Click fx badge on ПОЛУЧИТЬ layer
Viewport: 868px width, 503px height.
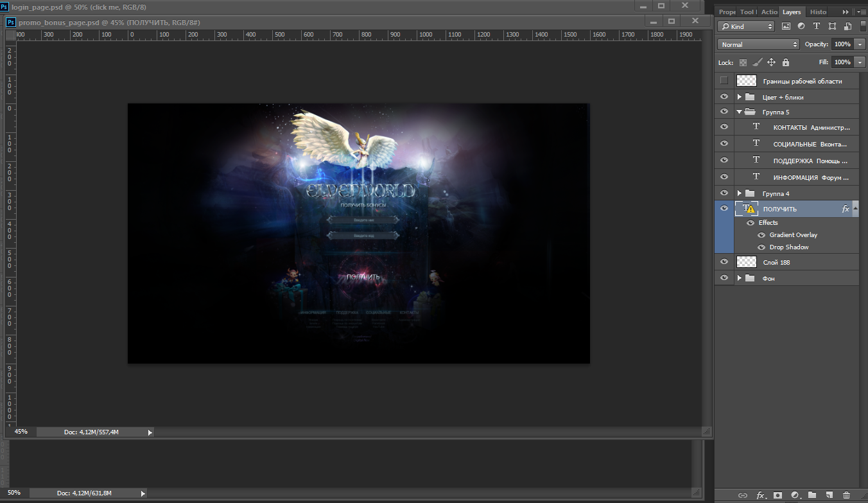(846, 209)
